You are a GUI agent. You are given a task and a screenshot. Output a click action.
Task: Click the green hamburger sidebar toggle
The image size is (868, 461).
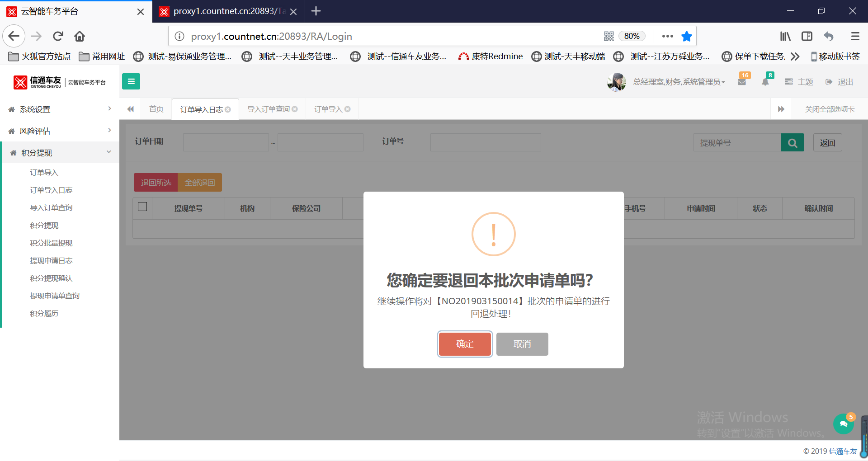pyautogui.click(x=131, y=81)
